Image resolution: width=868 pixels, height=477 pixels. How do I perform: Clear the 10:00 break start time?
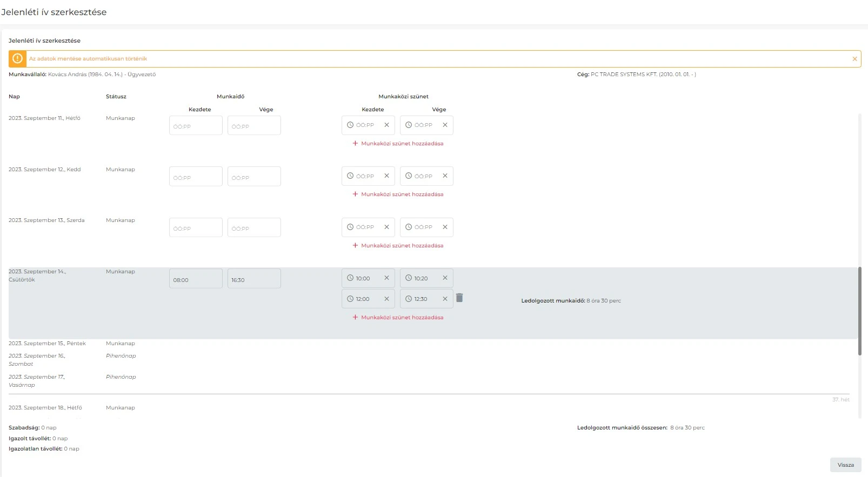click(386, 278)
